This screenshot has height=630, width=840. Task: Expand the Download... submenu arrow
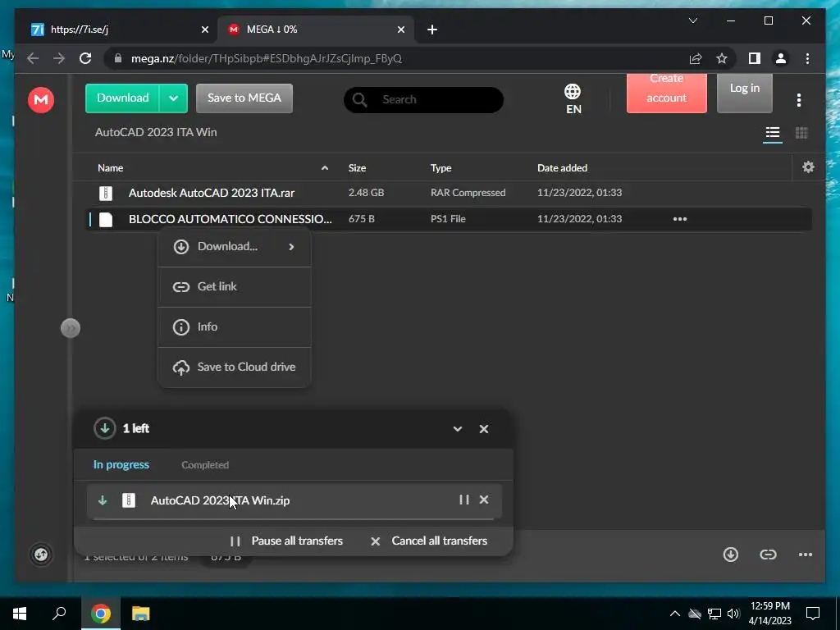[291, 246]
